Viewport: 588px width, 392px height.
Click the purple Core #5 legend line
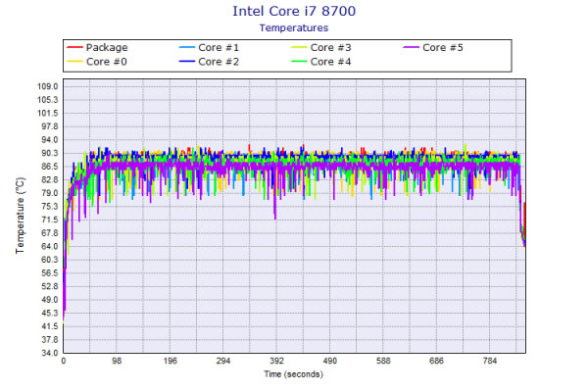point(411,48)
